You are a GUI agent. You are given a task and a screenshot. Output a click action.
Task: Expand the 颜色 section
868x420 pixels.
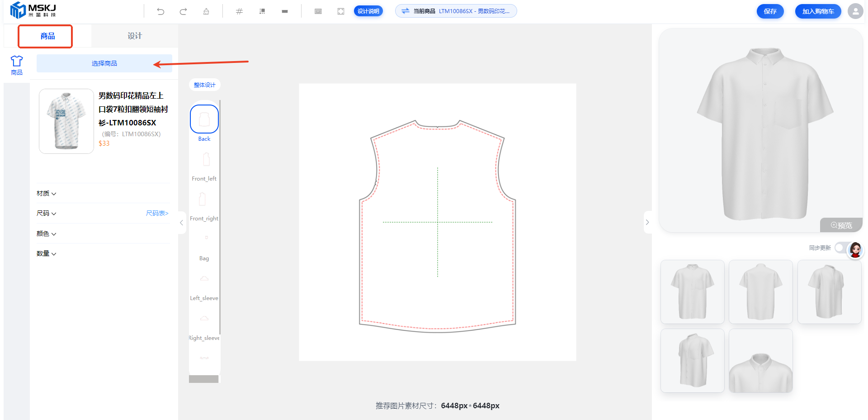tap(47, 234)
